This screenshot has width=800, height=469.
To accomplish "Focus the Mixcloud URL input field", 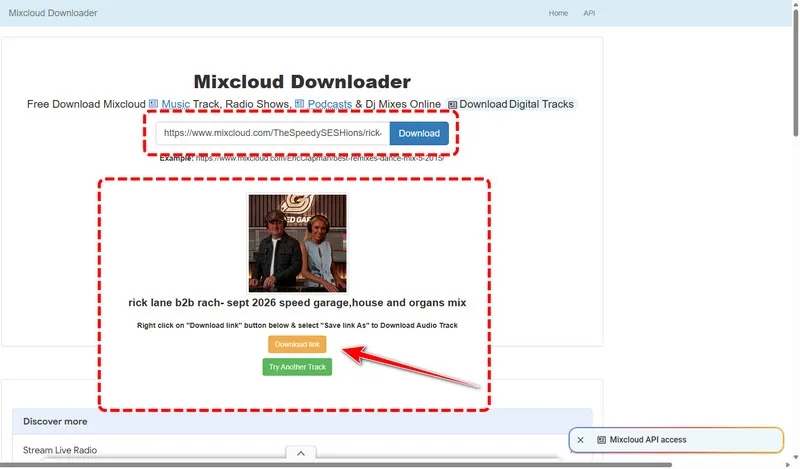I will 273,133.
